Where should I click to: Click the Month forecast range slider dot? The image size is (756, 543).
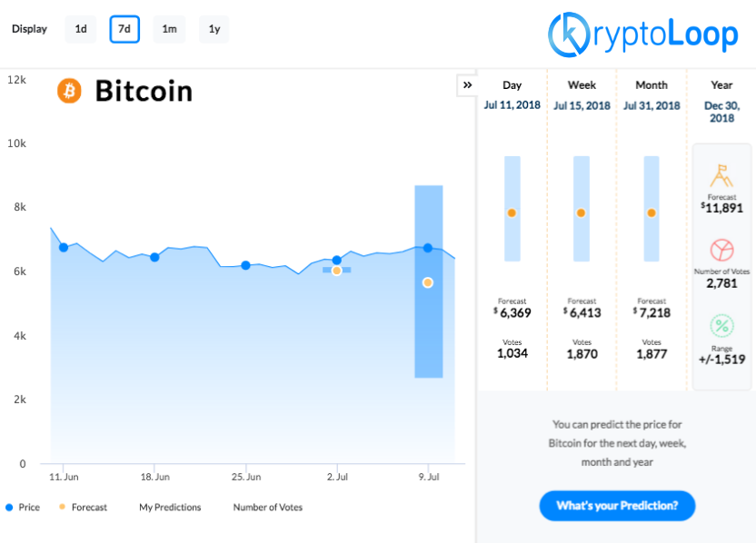[x=652, y=212]
